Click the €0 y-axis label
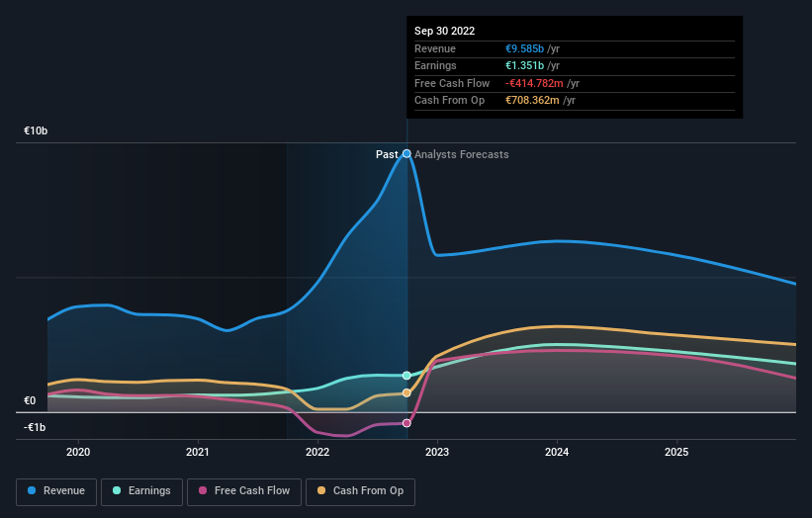The image size is (812, 518). (x=30, y=400)
